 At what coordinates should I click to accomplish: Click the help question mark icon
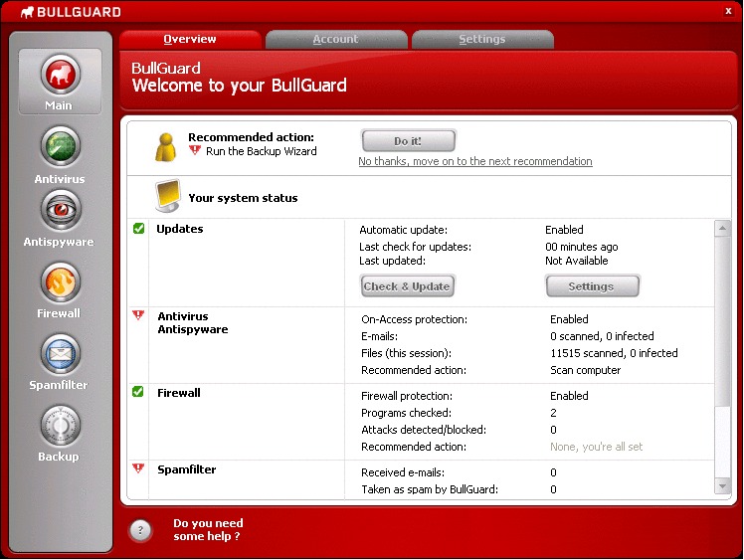coord(140,530)
